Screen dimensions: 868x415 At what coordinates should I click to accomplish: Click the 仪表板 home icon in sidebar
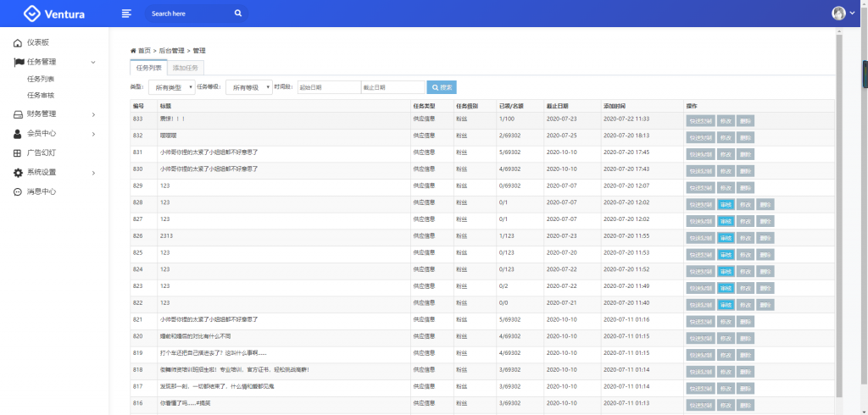[x=18, y=42]
